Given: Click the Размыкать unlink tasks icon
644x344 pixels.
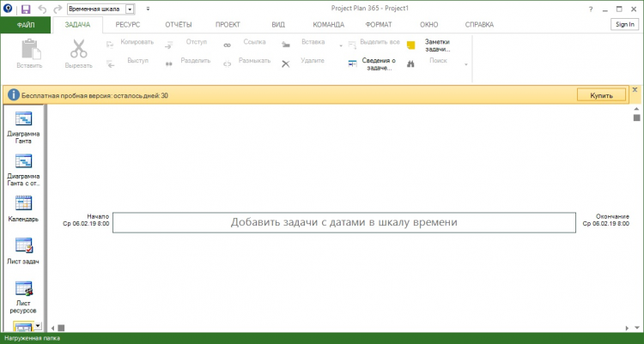Looking at the screenshot, I should [x=228, y=63].
